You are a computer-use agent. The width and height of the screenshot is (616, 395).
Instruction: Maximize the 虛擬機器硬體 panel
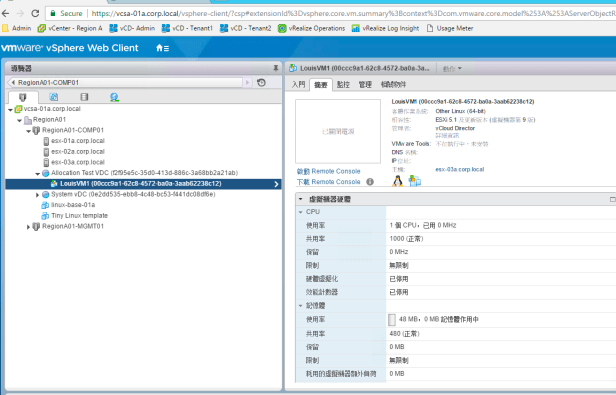pyautogui.click(x=612, y=199)
